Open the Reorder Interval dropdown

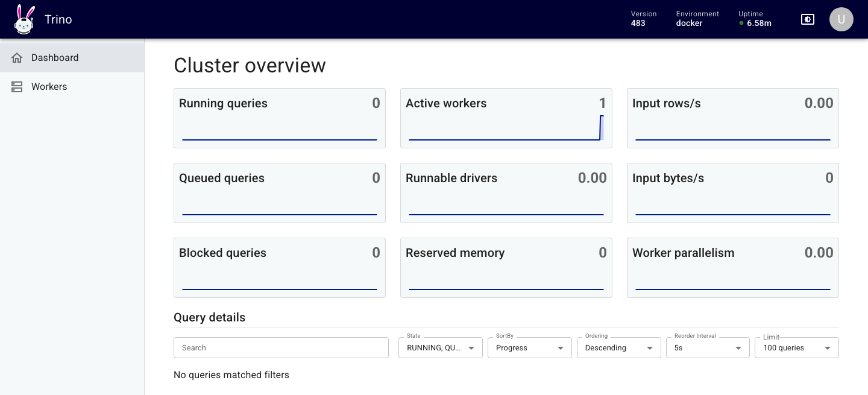[708, 347]
